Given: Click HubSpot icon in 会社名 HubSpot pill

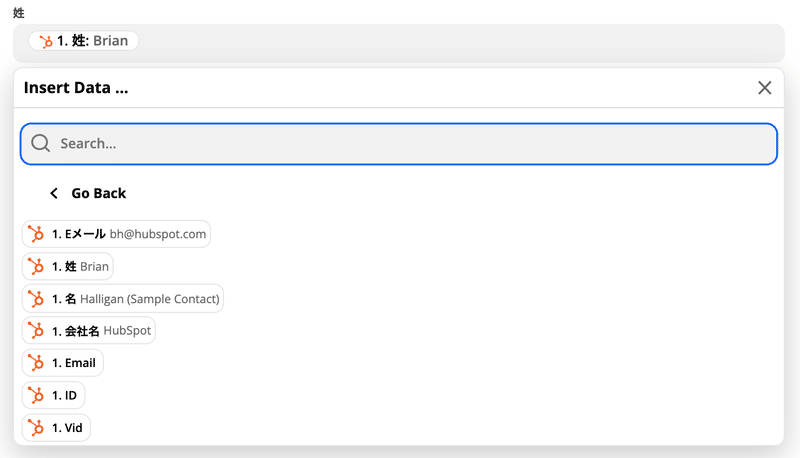Looking at the screenshot, I should pos(36,330).
